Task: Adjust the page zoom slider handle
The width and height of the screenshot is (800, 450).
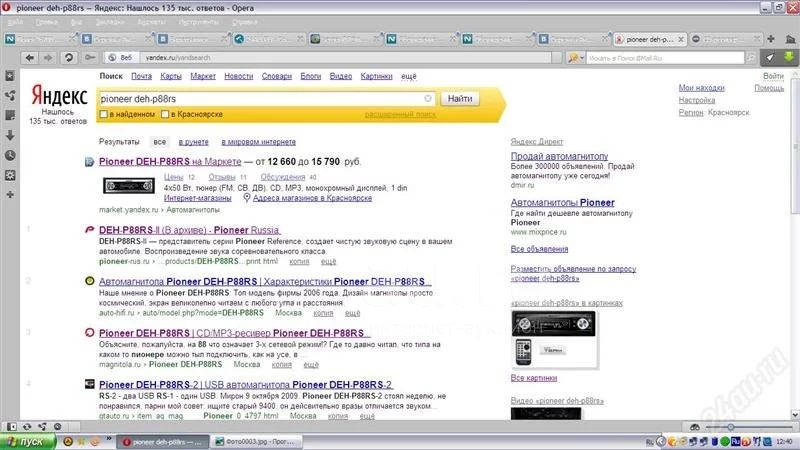Action: click(731, 427)
